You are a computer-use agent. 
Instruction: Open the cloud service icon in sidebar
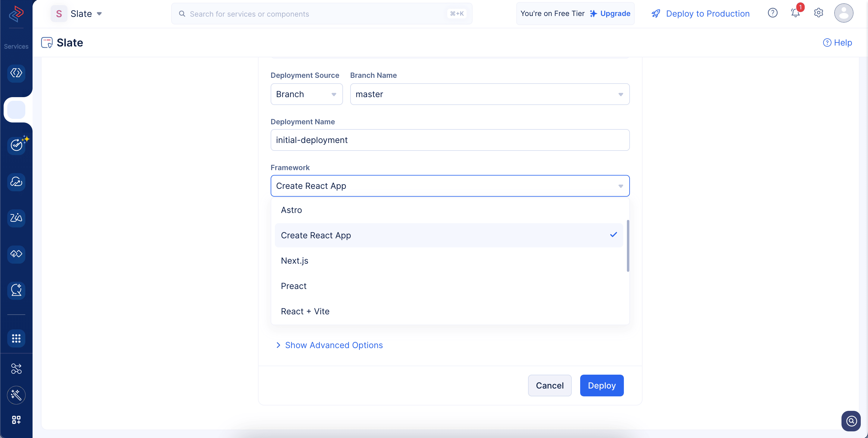(x=16, y=182)
